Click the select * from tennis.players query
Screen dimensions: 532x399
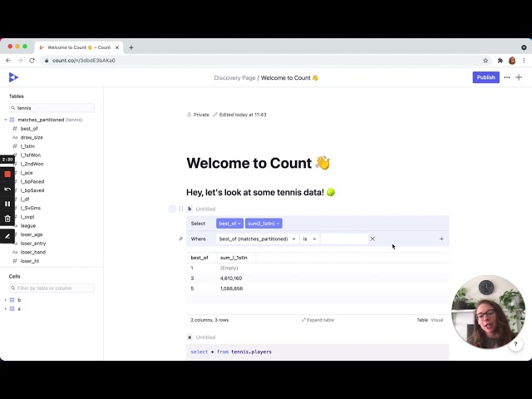tap(231, 352)
